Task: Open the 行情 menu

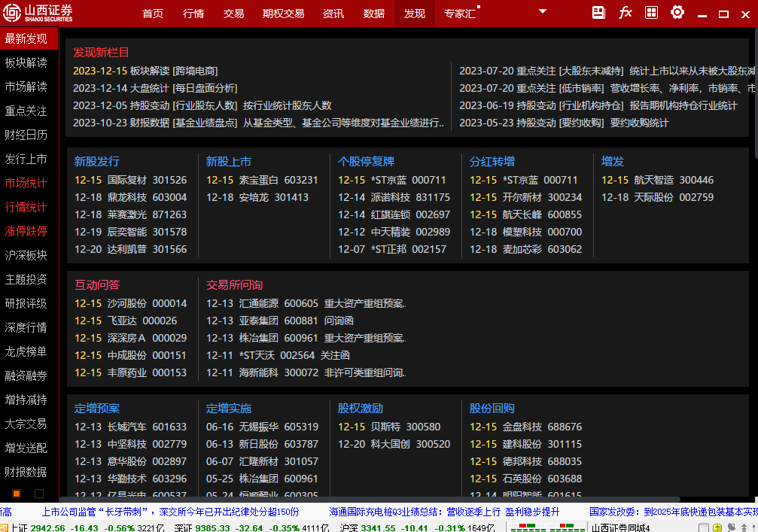Action: click(x=193, y=14)
